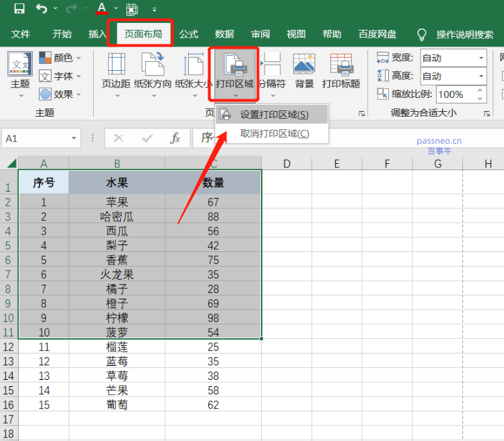Viewport: 504px width, 441px height.
Task: Click the 水果 header cell
Action: point(117,183)
